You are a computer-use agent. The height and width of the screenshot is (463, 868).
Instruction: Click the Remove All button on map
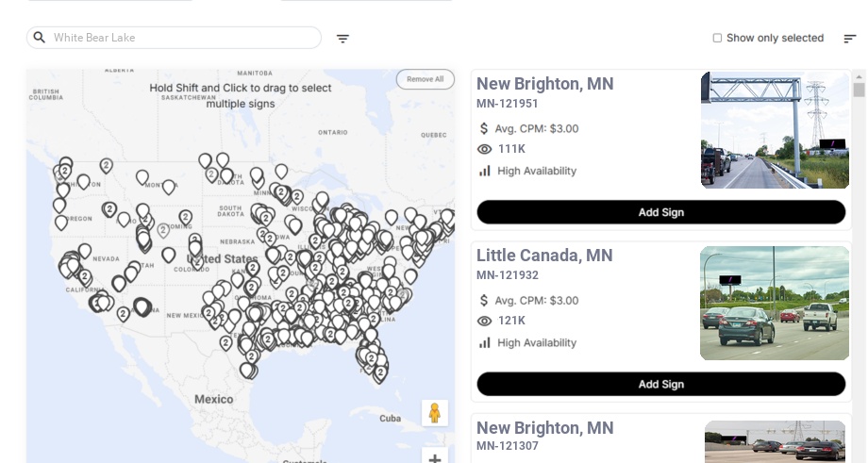pos(425,79)
